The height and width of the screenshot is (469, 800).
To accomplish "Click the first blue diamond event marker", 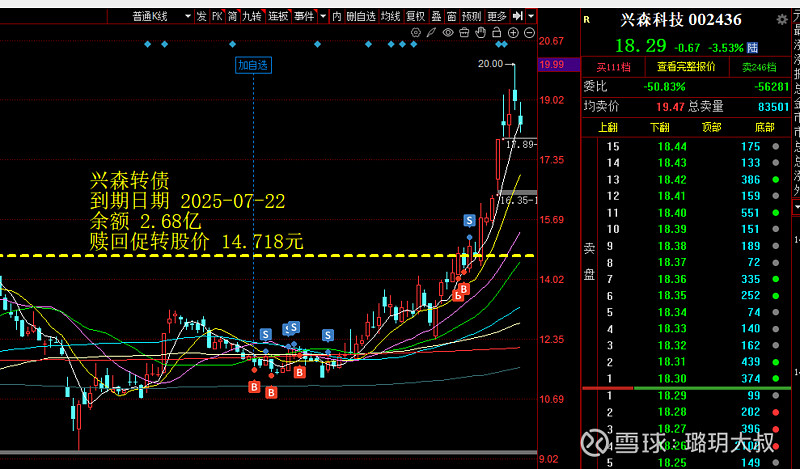I will pyautogui.click(x=147, y=44).
